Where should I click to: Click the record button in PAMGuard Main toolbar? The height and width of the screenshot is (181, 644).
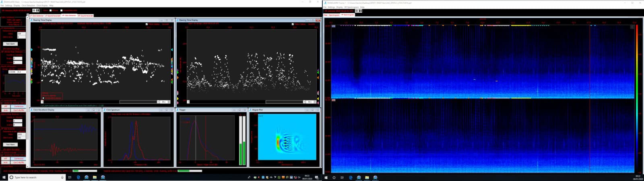pyautogui.click(x=34, y=10)
